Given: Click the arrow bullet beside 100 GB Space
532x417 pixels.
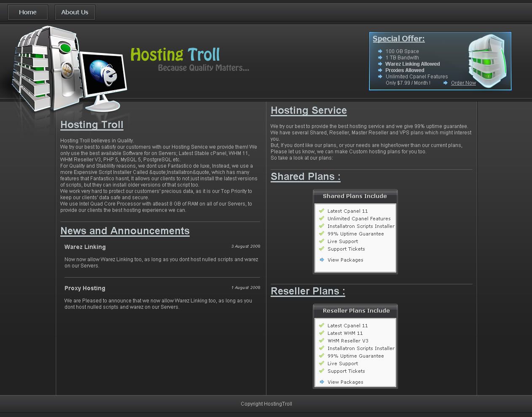Looking at the screenshot, I should [x=380, y=51].
